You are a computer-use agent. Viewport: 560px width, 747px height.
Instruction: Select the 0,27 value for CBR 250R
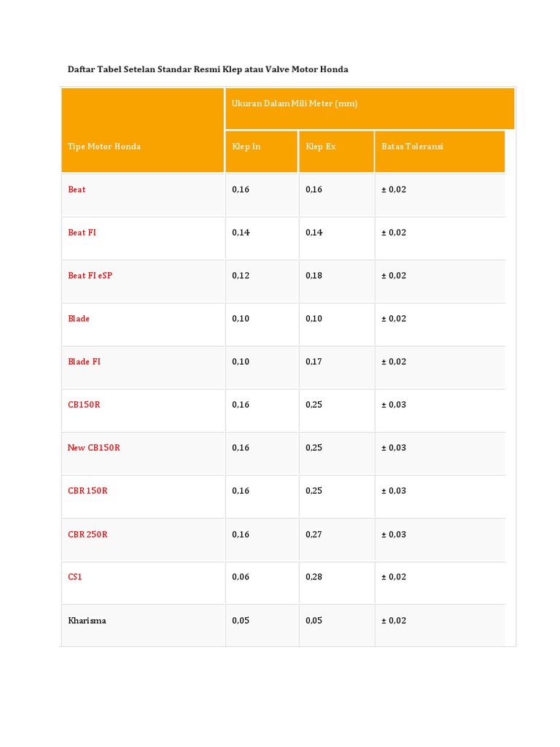point(314,535)
